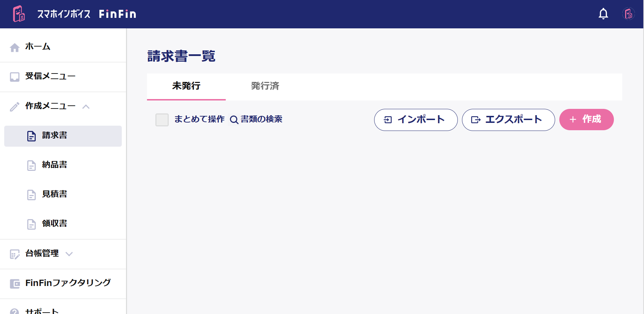Click the document icon beside 領収書
644x314 pixels.
(31, 224)
